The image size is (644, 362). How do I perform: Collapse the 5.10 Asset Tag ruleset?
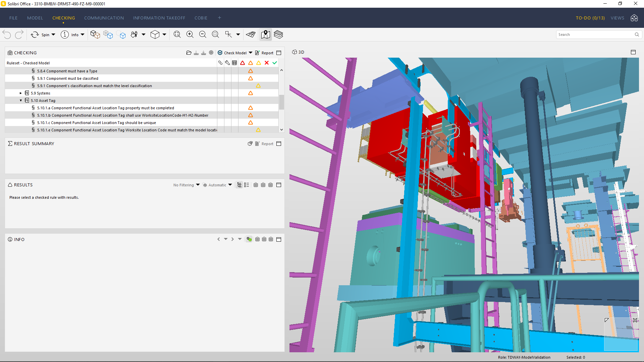21,101
